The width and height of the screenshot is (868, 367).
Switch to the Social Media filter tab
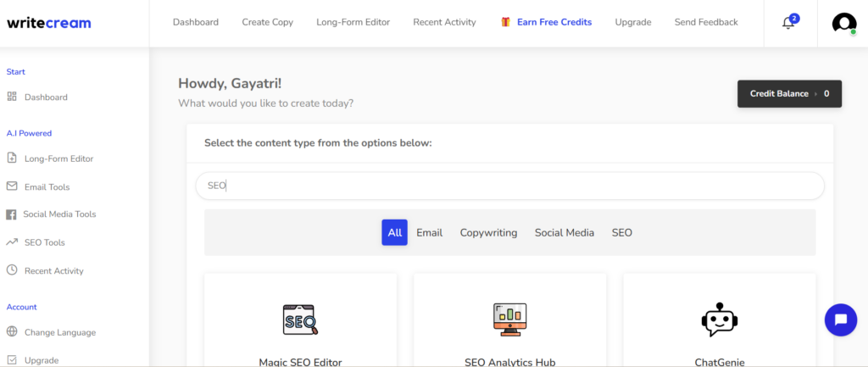[564, 232]
